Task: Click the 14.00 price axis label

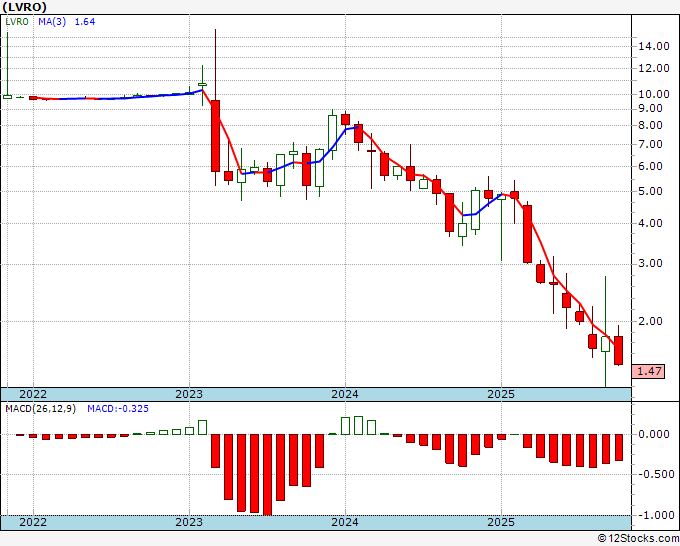Action: [x=654, y=46]
